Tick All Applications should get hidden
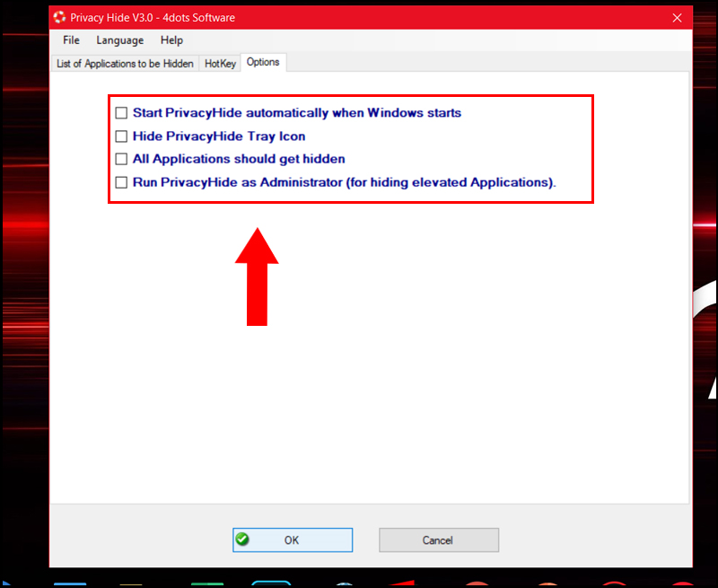The height and width of the screenshot is (588, 718). pos(121,159)
